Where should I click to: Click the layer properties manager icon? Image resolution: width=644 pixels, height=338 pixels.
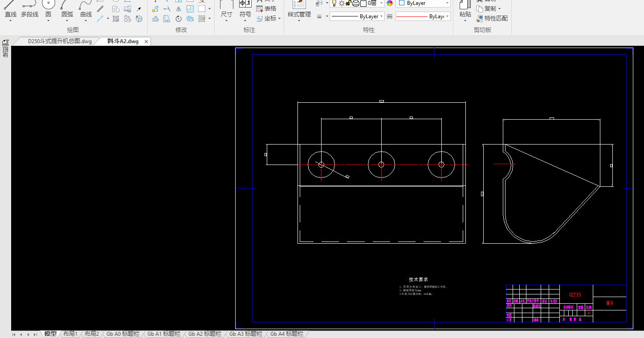(319, 3)
